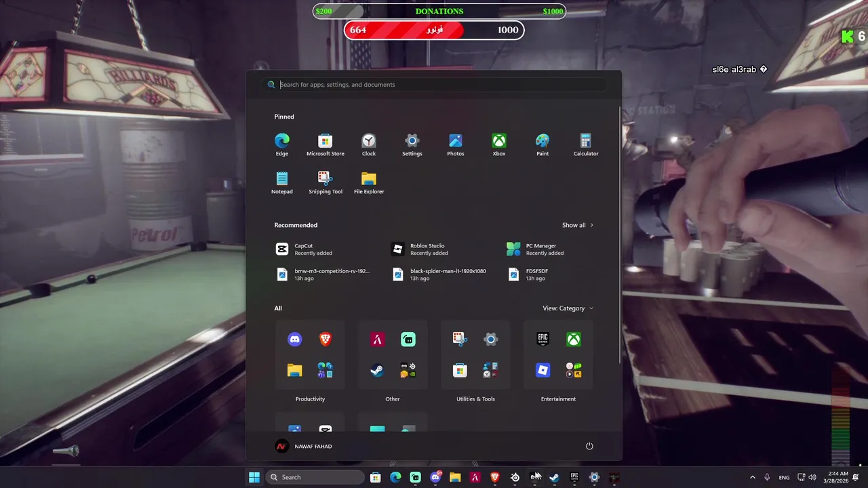Open volume control in system tray

pyautogui.click(x=812, y=477)
